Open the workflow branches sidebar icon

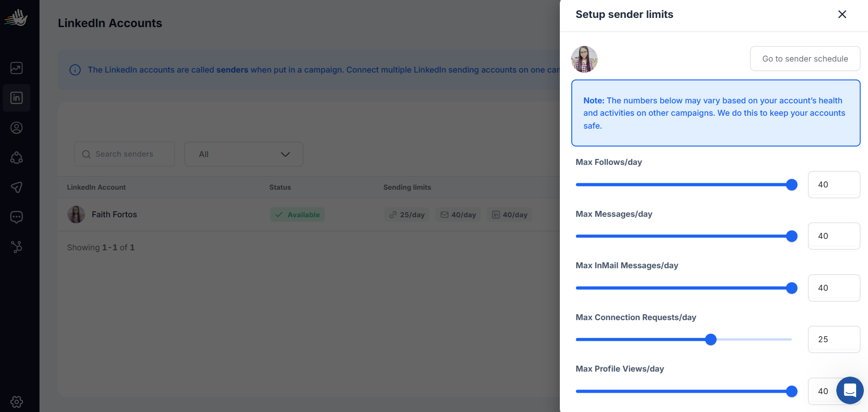pos(17,247)
